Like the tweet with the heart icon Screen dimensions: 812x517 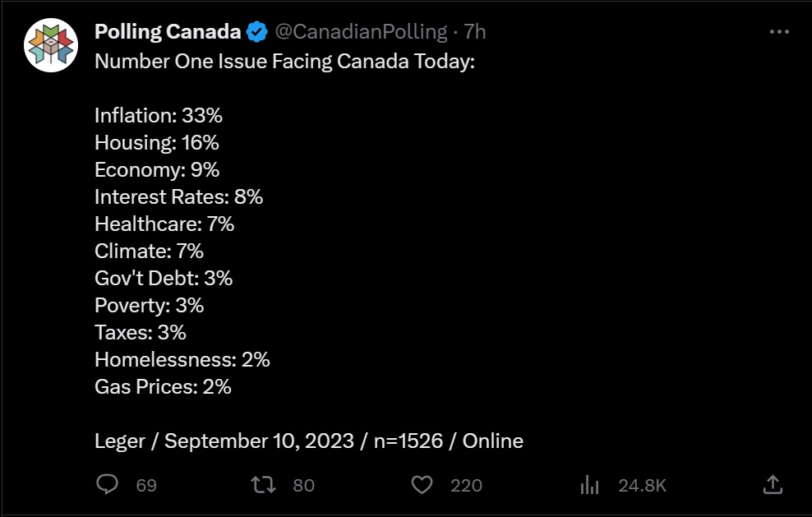tap(422, 485)
